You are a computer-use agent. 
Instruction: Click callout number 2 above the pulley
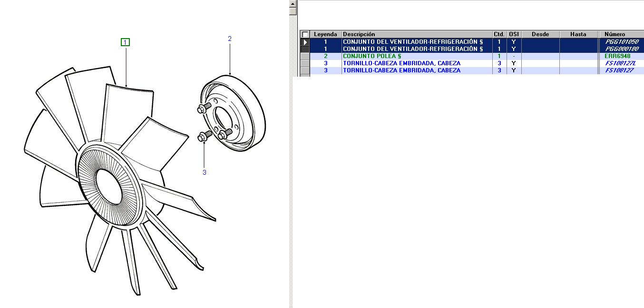230,39
